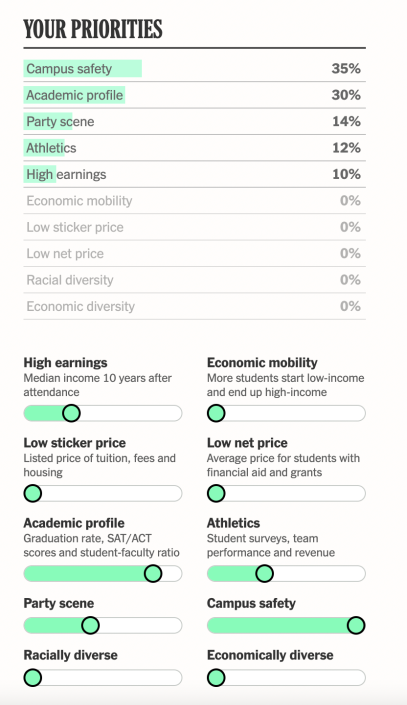Screen dimensions: 407x705
Task: Click the Economic mobility 0% row
Action: tap(194, 201)
